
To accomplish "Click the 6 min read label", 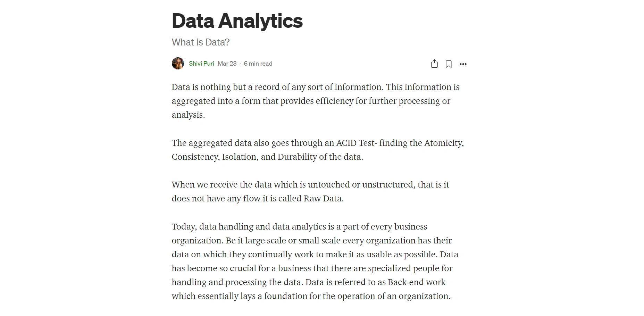I will [258, 64].
